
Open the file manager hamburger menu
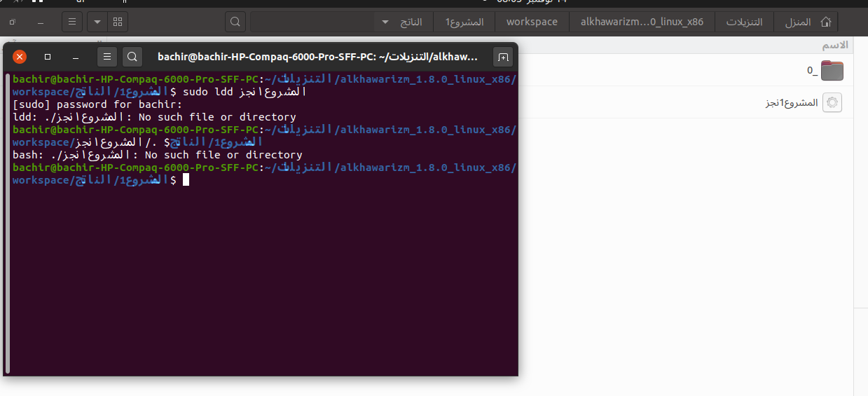pyautogui.click(x=72, y=22)
